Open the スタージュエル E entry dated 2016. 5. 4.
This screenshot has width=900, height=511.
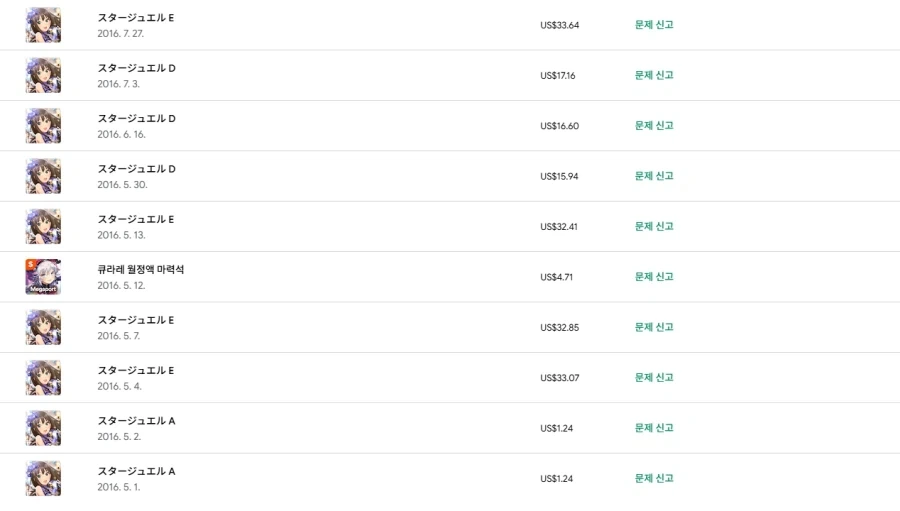(135, 370)
